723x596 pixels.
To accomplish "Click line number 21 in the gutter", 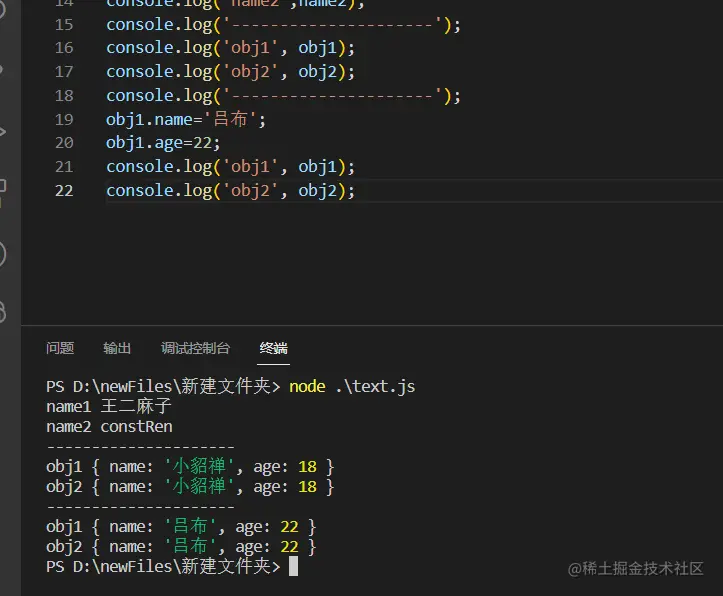I will 64,167.
